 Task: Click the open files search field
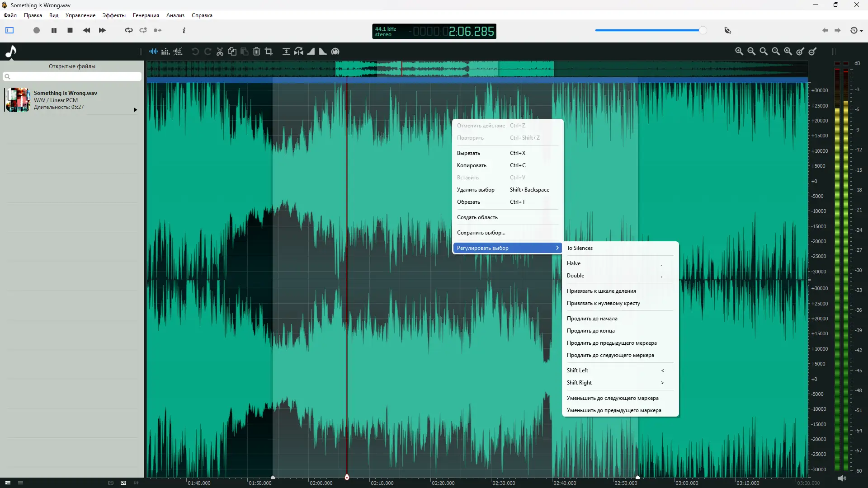click(72, 76)
